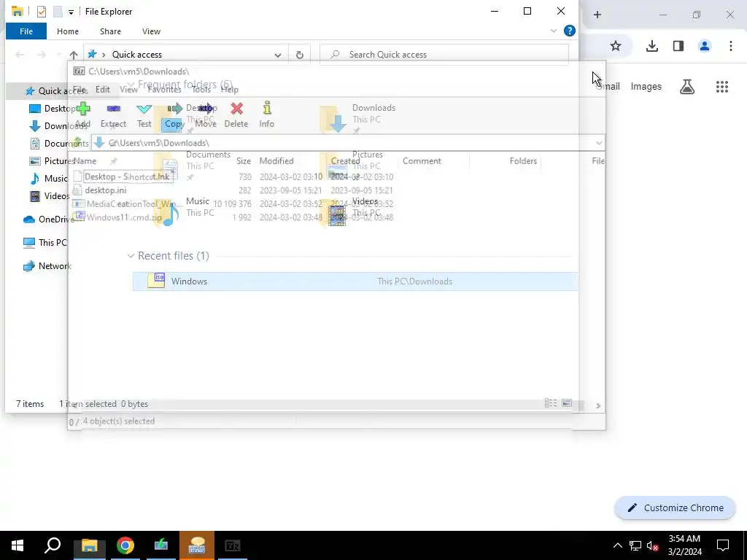Viewport: 747px width, 560px height.
Task: Open the 7-Zip path dropdown arrow
Action: click(x=599, y=143)
